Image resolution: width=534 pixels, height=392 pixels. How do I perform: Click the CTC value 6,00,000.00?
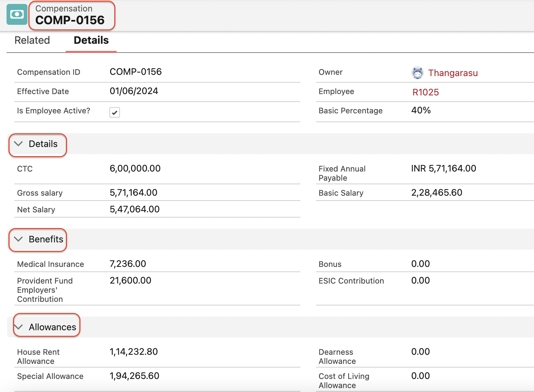135,169
